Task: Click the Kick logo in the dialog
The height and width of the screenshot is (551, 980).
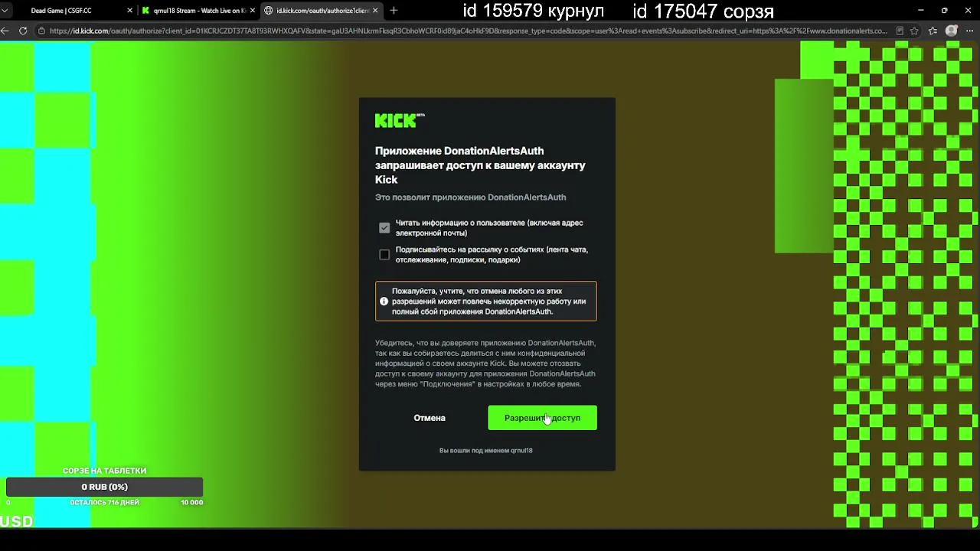Action: pos(399,120)
